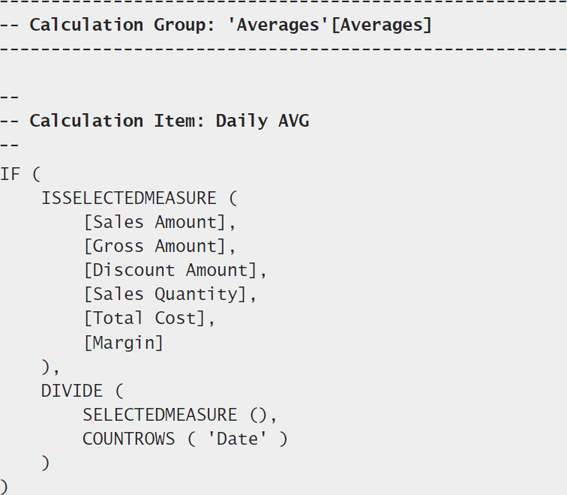This screenshot has width=567, height=495.
Task: Click the SELECTEDMEASURE () call
Action: 175,415
